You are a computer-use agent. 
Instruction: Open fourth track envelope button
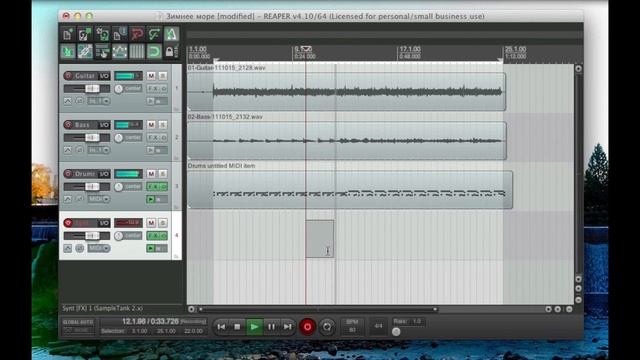(68, 248)
